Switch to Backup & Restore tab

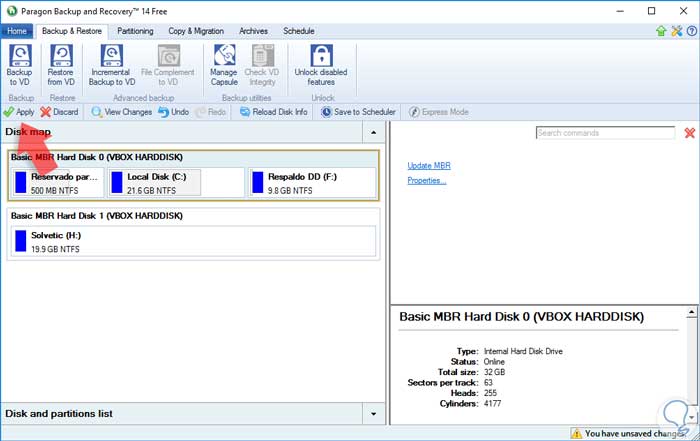coord(72,31)
